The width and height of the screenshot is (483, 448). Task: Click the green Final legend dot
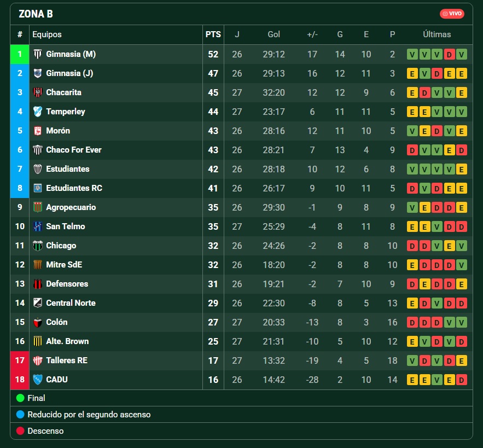click(x=20, y=398)
